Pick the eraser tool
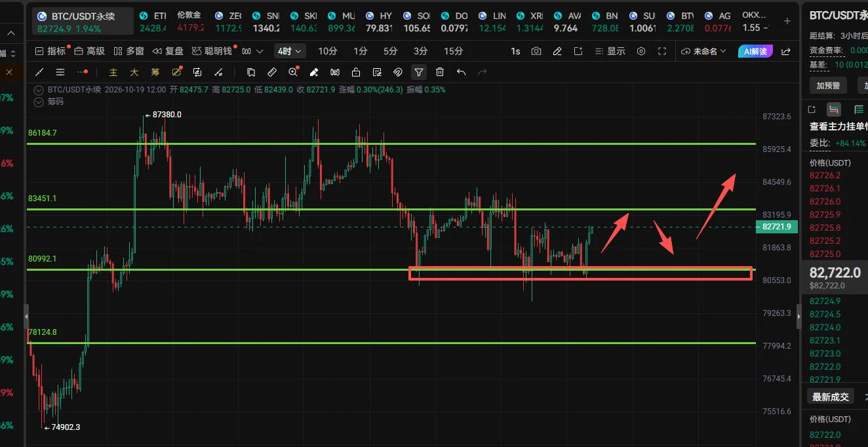The image size is (868, 447). (x=314, y=72)
